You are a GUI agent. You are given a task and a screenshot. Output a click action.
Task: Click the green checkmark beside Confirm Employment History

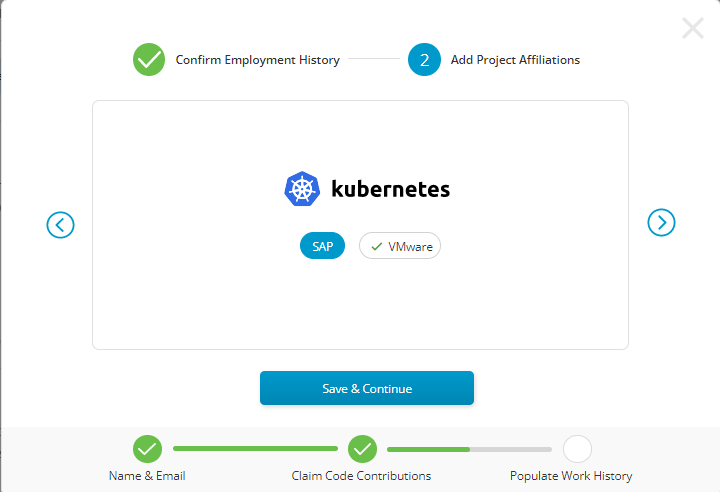pos(149,60)
